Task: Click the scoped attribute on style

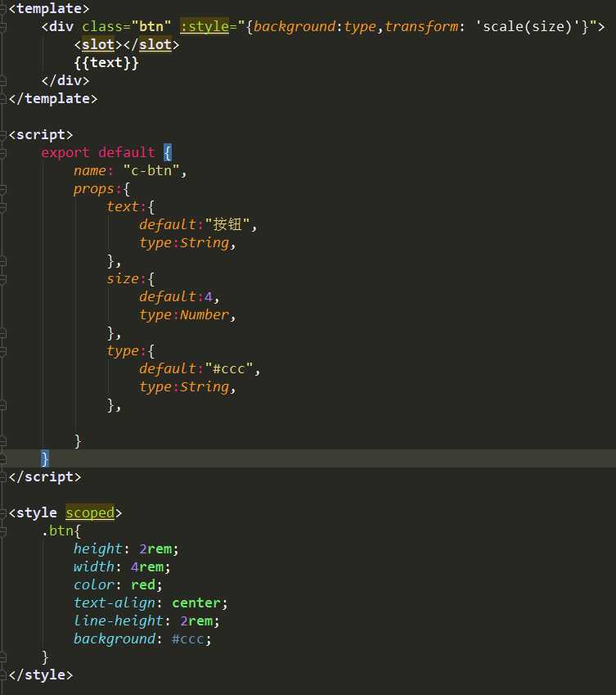Action: [90, 512]
